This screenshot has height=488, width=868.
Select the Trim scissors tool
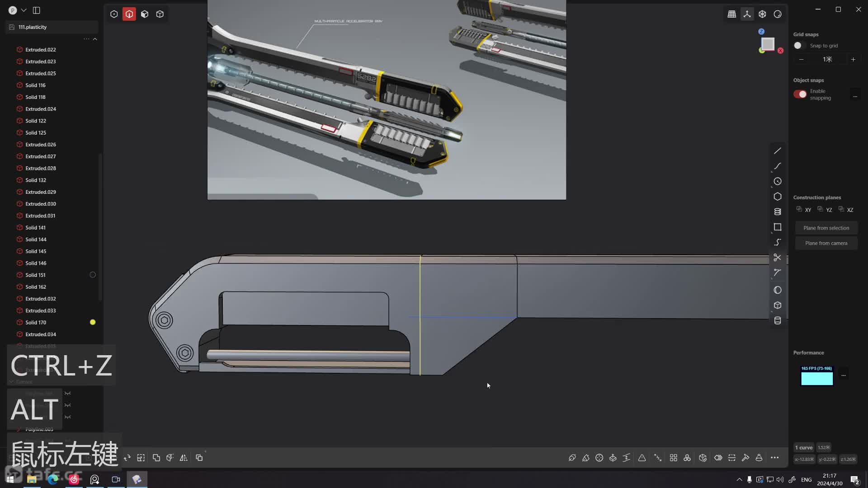tap(778, 258)
